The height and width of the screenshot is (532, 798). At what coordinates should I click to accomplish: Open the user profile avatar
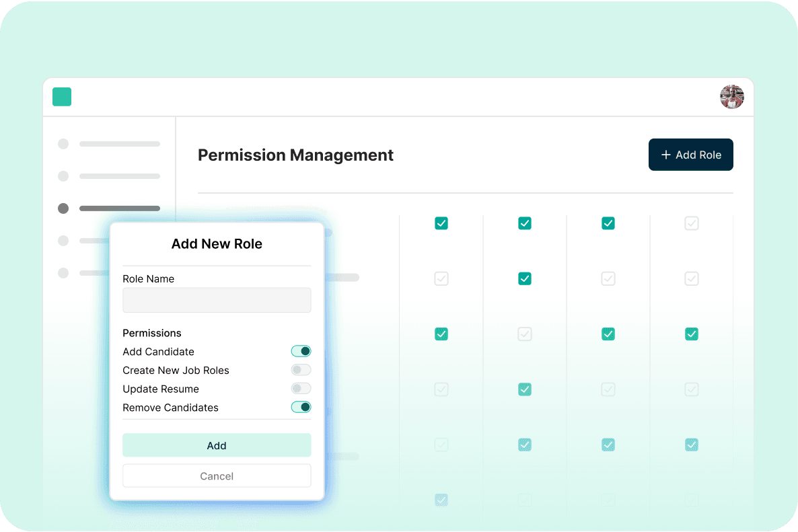point(731,97)
